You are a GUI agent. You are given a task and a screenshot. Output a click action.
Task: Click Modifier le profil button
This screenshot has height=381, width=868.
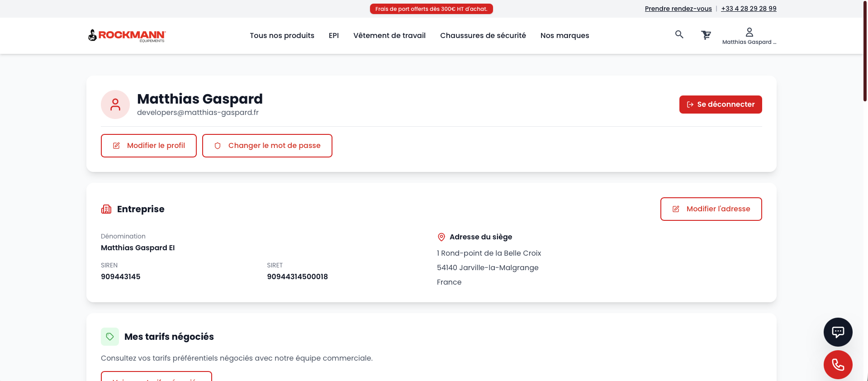149,146
